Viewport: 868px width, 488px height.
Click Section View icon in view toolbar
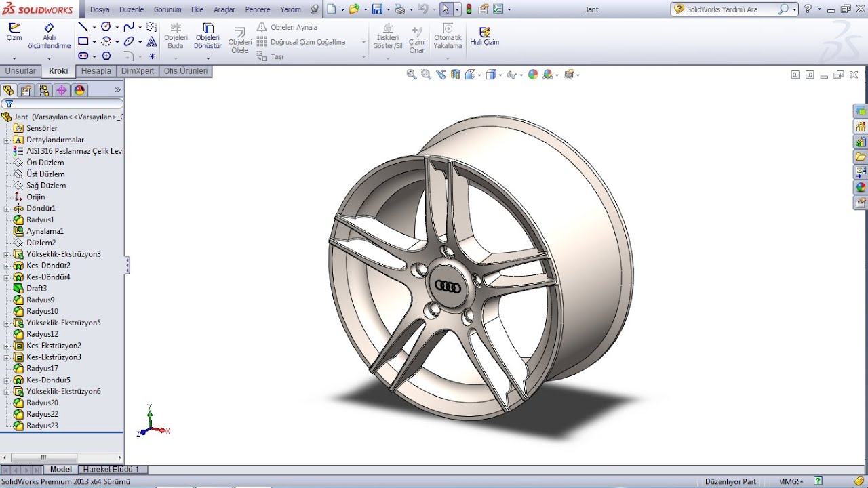(x=456, y=75)
